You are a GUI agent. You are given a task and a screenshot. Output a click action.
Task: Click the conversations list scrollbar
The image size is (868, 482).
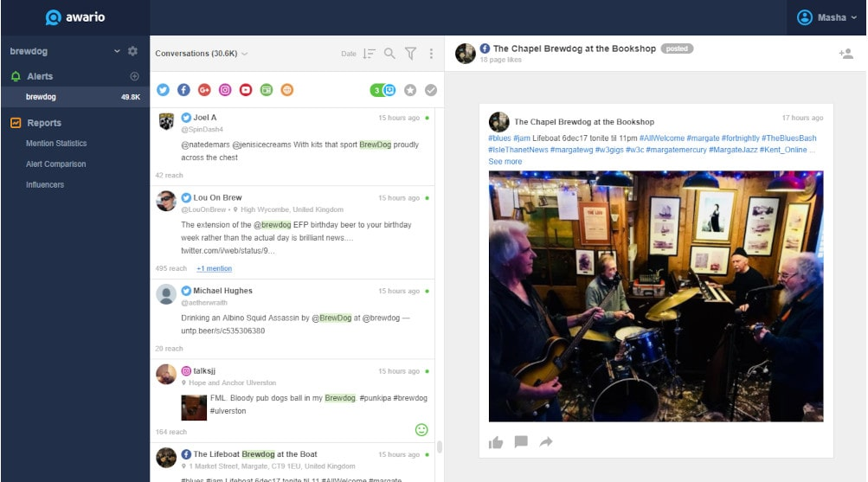coord(440,447)
